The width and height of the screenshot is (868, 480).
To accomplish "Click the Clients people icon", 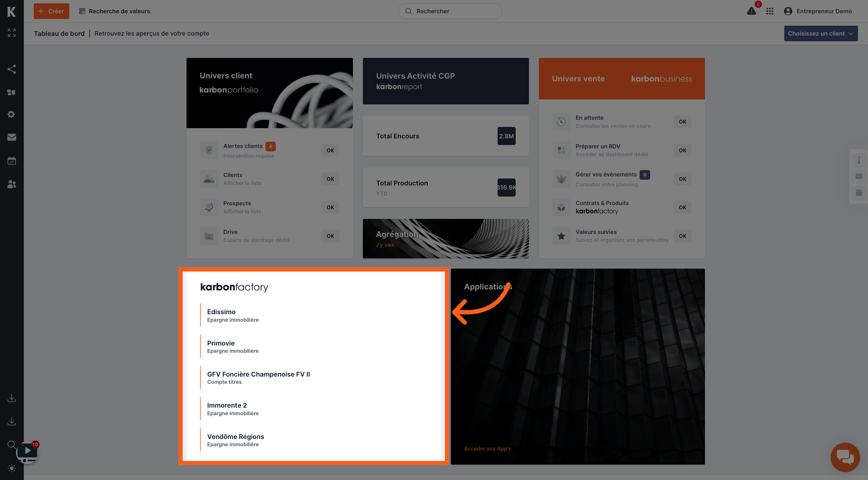I will [x=209, y=179].
